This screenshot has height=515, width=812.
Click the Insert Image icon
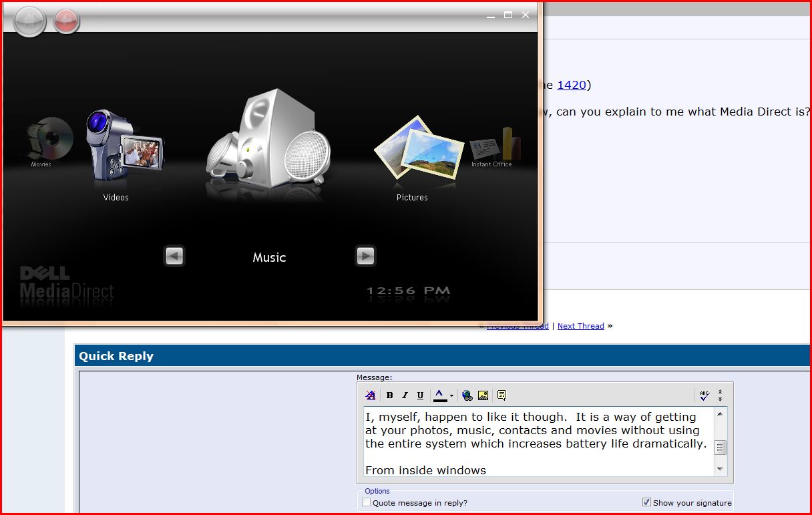pyautogui.click(x=483, y=395)
